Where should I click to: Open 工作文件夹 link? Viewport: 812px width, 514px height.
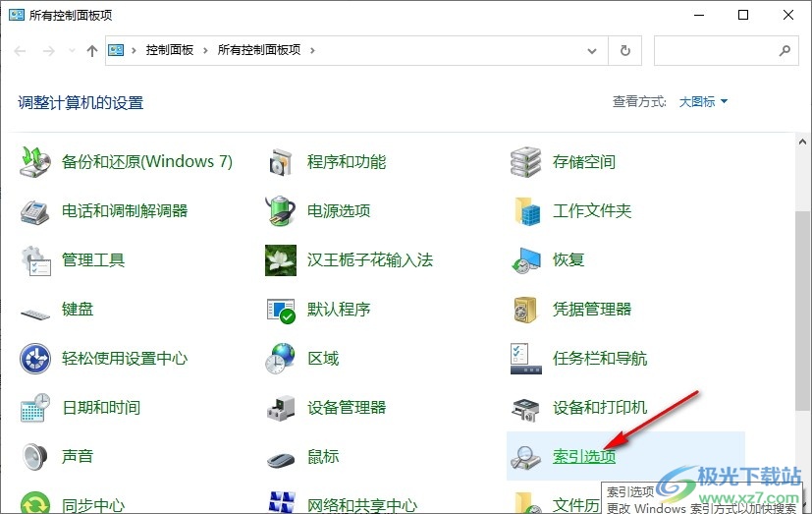point(592,211)
